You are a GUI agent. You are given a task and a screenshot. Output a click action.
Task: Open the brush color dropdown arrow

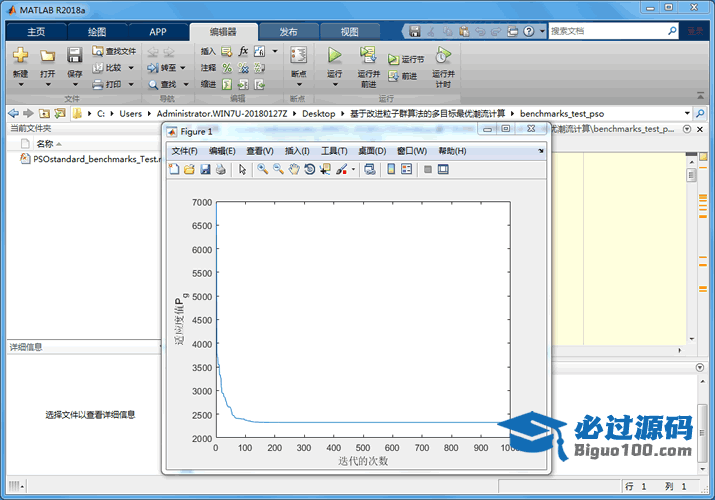[353, 170]
